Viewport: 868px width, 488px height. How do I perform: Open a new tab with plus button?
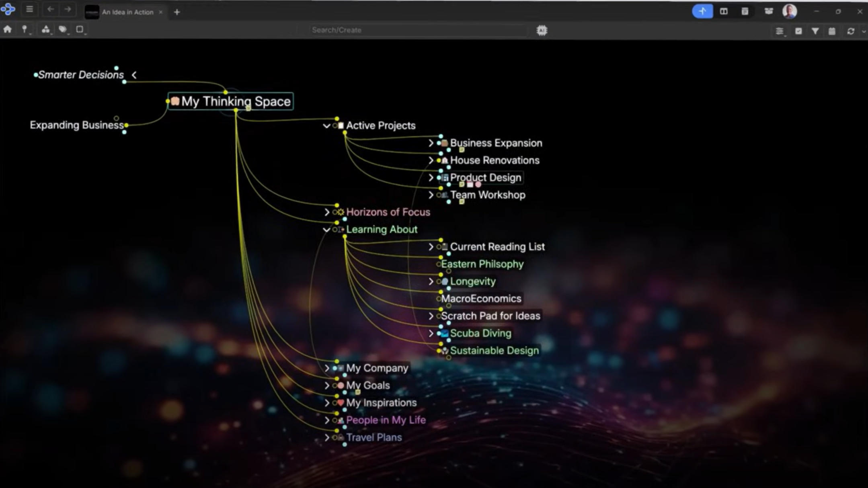coord(177,12)
